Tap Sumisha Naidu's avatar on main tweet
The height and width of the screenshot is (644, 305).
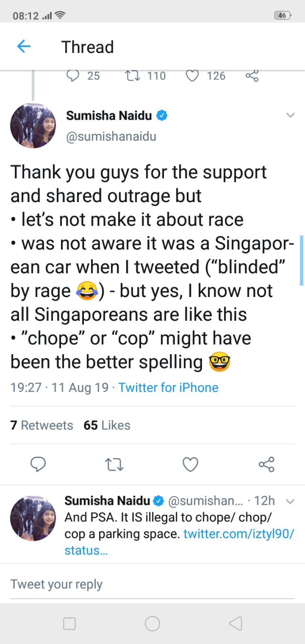point(33,125)
